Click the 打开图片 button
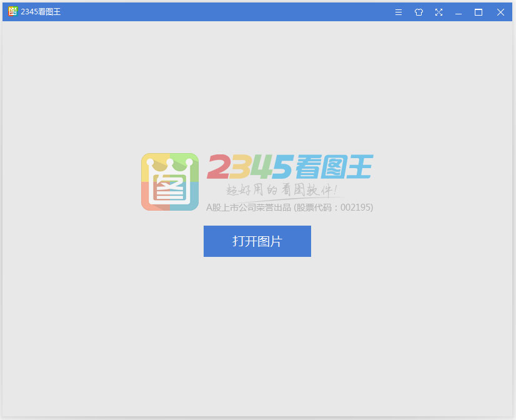This screenshot has height=420, width=516. [257, 241]
